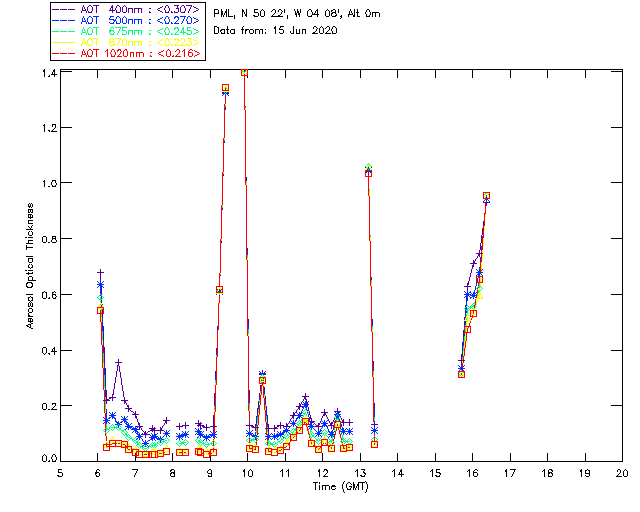
Task: Click the 20 tick label on time axis
Action: (621, 472)
